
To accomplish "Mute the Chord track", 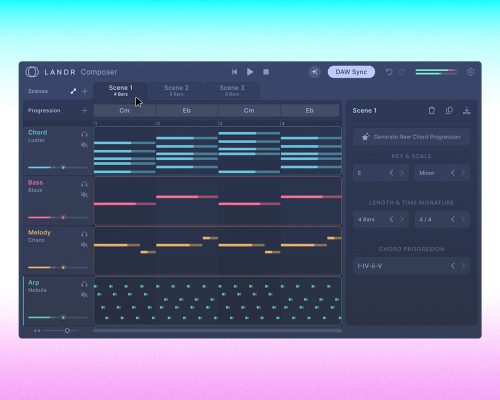I will click(x=84, y=145).
